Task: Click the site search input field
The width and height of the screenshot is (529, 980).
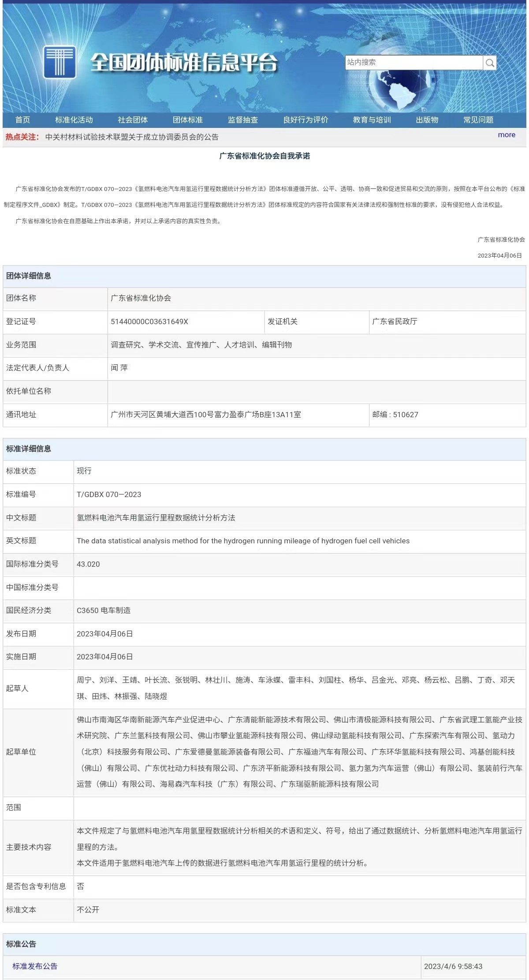Action: (x=413, y=62)
